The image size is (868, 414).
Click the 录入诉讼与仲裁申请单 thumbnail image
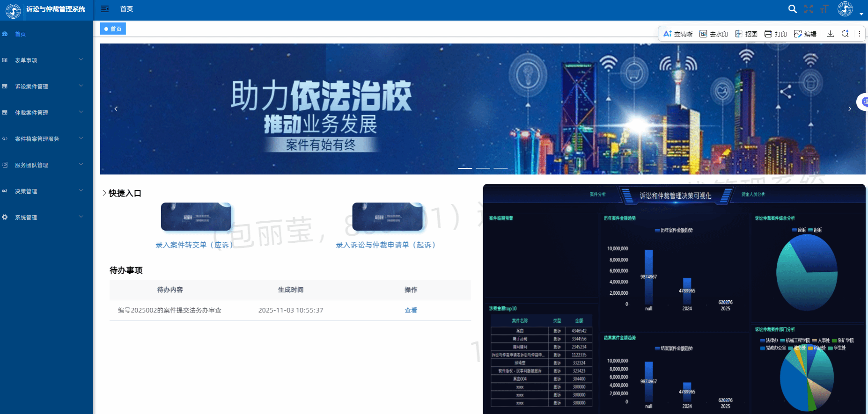387,217
